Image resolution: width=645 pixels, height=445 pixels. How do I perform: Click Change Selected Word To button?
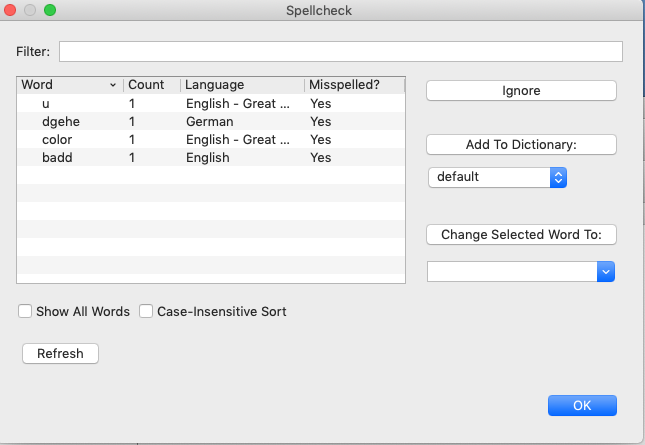[521, 235]
